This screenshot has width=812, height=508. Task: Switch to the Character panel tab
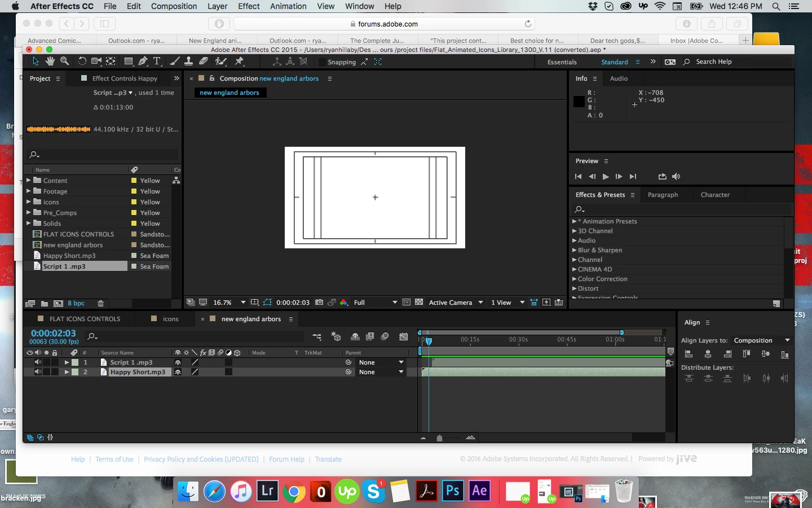coord(715,195)
